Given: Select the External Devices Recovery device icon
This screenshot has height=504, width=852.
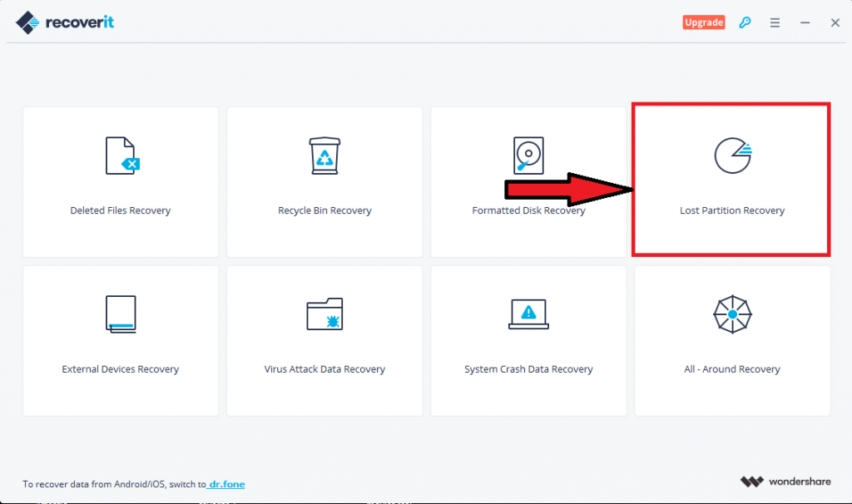Looking at the screenshot, I should [x=121, y=314].
